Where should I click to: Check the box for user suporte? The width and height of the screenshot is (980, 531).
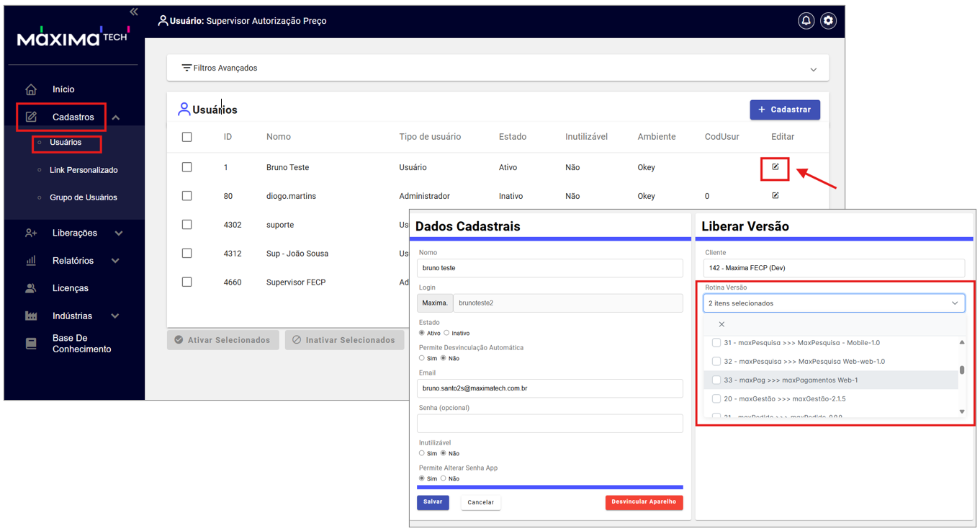click(187, 225)
